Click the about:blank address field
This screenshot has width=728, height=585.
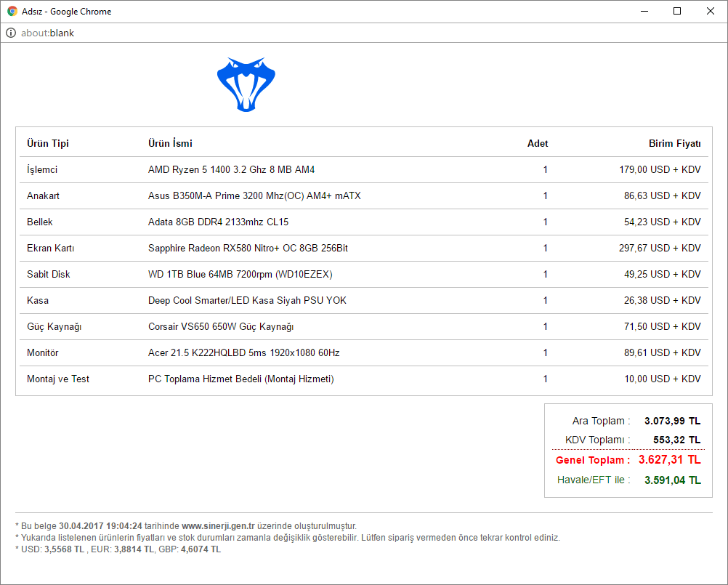point(47,33)
